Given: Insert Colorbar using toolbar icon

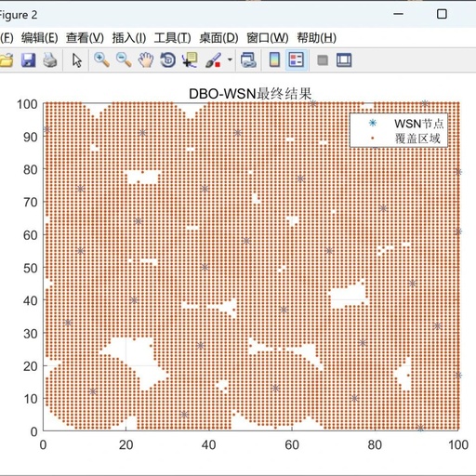Looking at the screenshot, I should click(274, 60).
